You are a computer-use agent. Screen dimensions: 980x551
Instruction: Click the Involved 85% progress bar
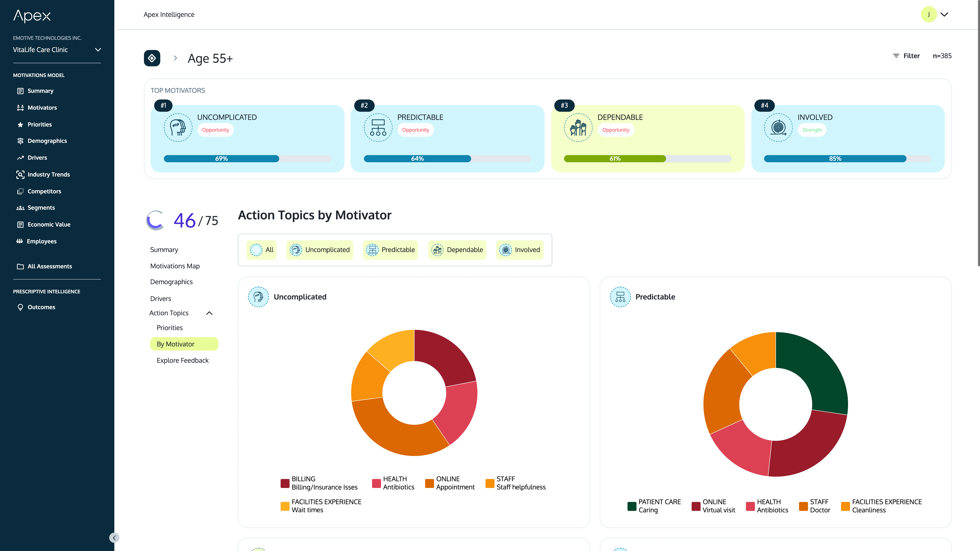pos(848,159)
